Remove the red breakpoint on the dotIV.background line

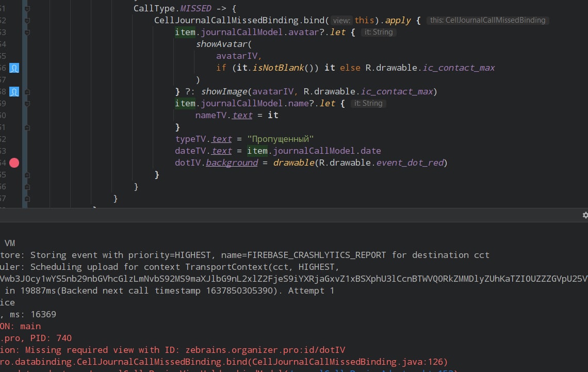14,163
